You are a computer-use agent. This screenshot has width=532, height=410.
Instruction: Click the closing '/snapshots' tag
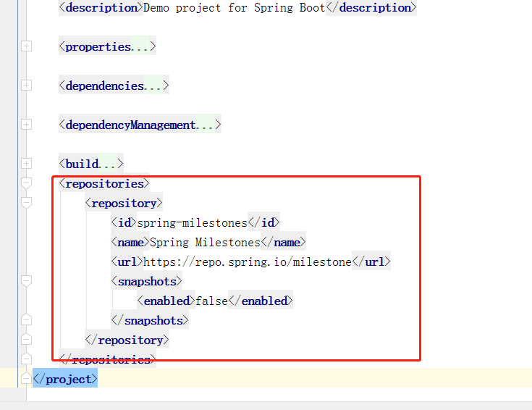click(x=150, y=321)
